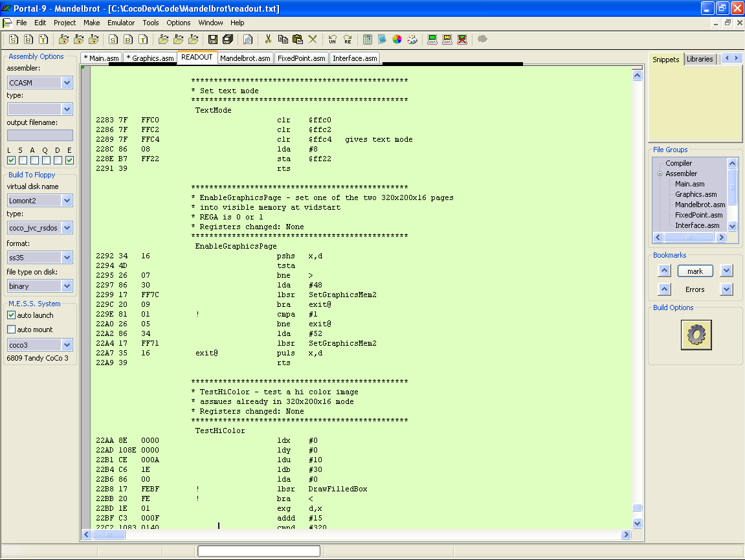Click the starred new 'T' document icon
Screen dimensions: 745x560
tap(43, 39)
